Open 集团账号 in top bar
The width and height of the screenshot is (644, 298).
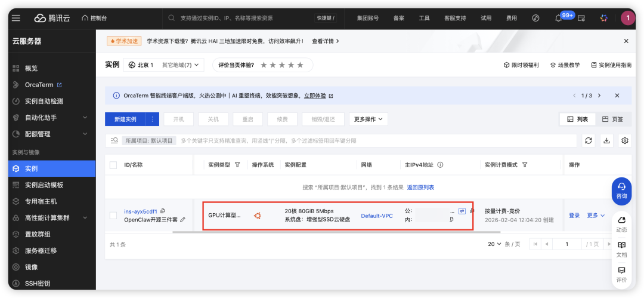click(367, 18)
